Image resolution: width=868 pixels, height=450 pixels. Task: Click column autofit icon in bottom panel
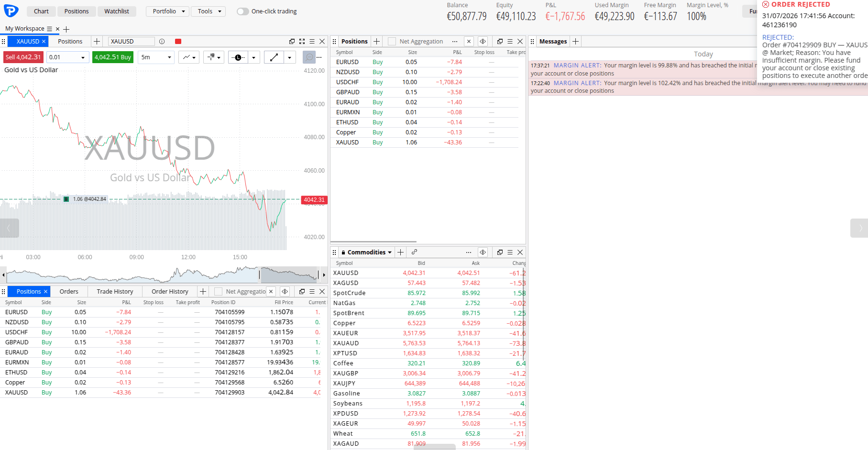coord(285,291)
